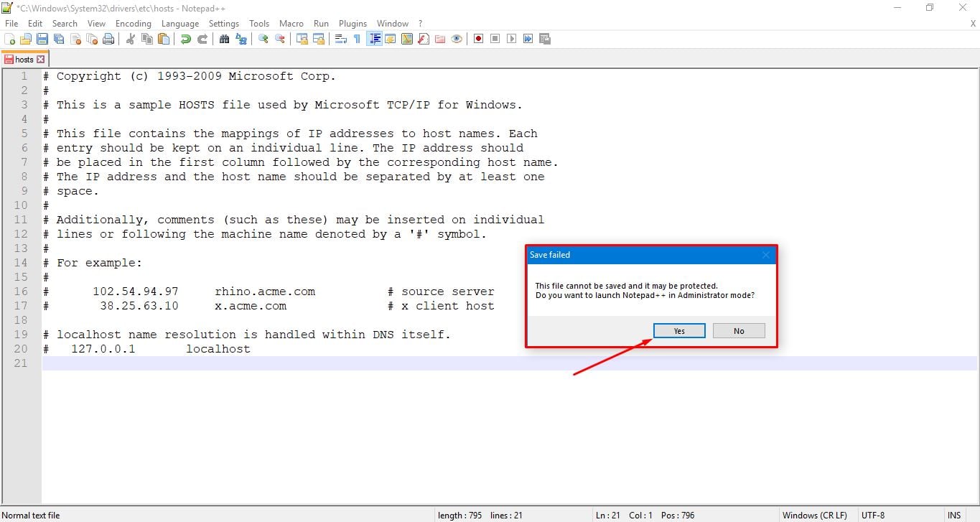Open the Replace toolbar icon
The height and width of the screenshot is (522, 980).
[241, 39]
